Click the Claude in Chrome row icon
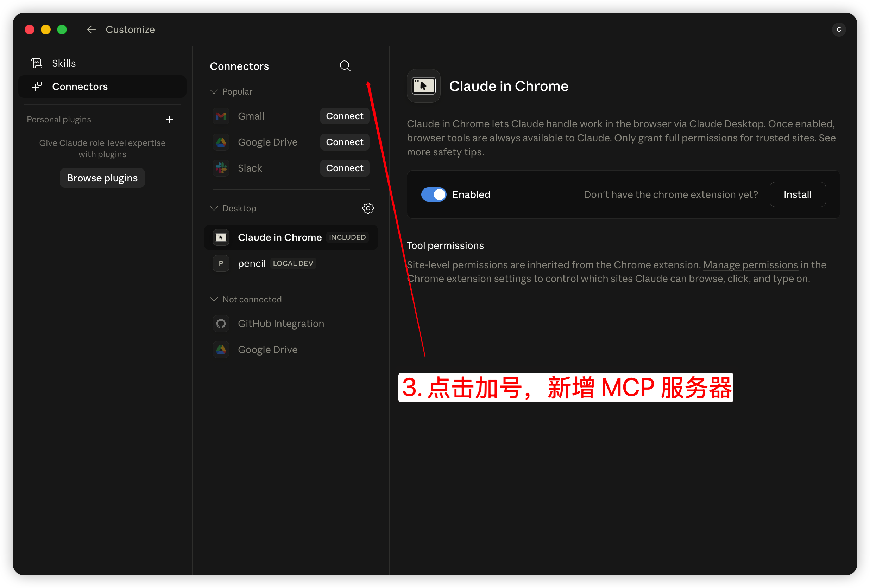This screenshot has height=588, width=870. pos(221,237)
